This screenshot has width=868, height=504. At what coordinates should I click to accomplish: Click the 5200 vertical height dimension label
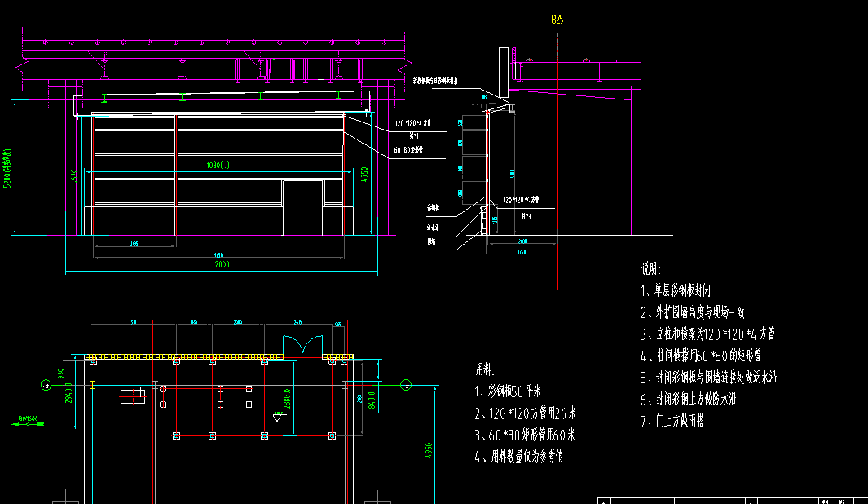click(x=8, y=169)
